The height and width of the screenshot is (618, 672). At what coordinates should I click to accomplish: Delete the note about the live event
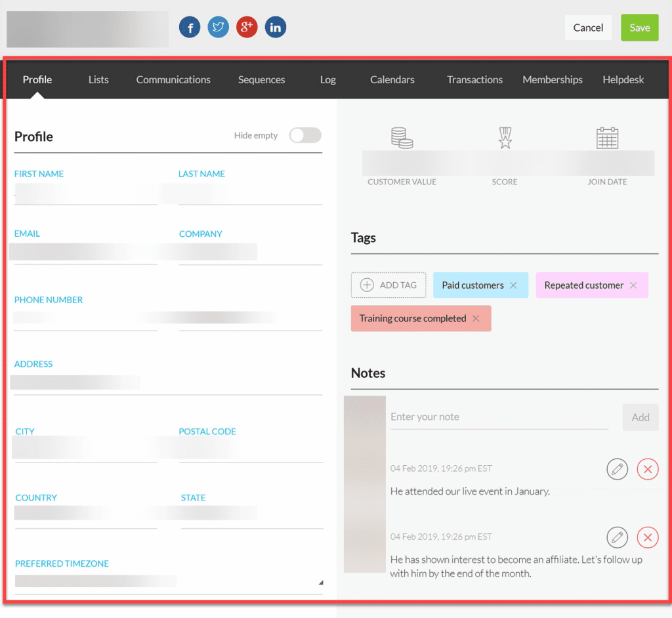coord(648,469)
